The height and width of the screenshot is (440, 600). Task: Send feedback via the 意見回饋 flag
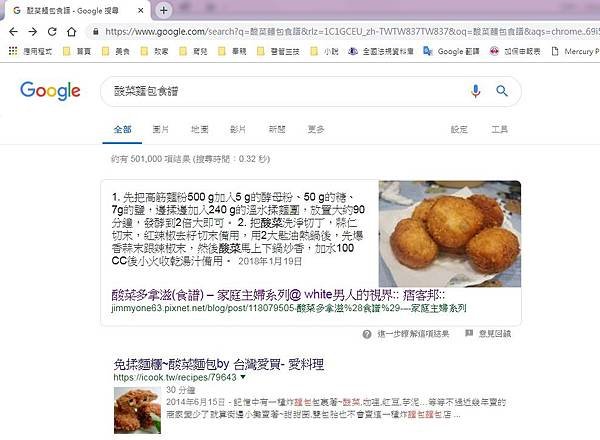point(469,333)
